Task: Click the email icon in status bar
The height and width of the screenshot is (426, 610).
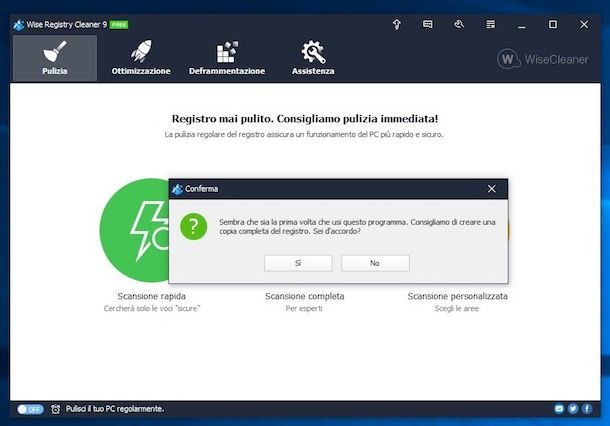Action: [559, 408]
